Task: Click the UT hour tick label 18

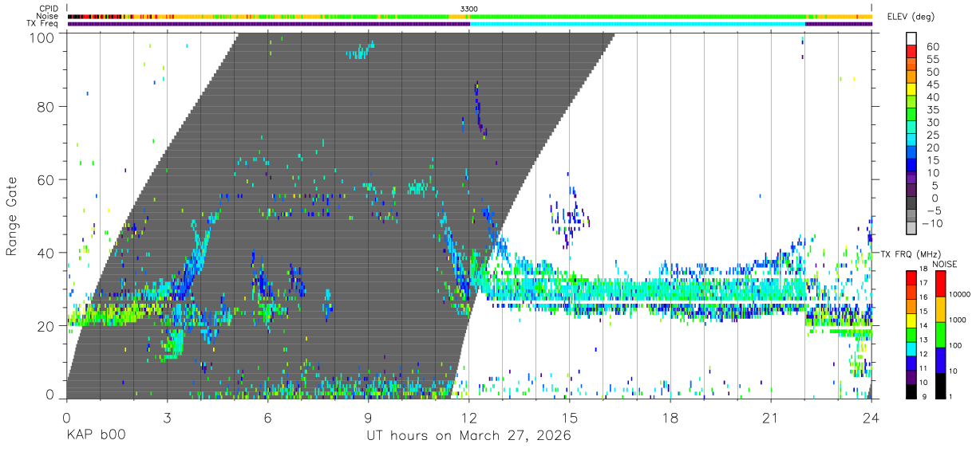Action: (670, 417)
